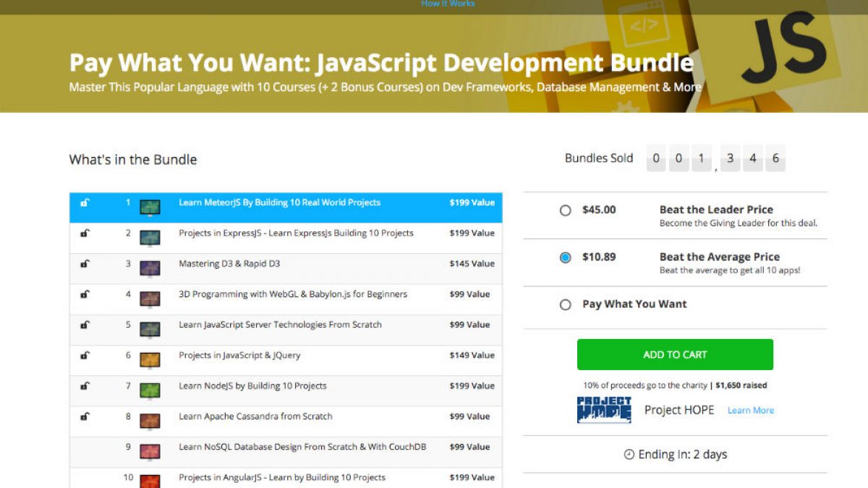Click the Project HOPE charity logo
This screenshot has height=488, width=868.
pyautogui.click(x=604, y=410)
